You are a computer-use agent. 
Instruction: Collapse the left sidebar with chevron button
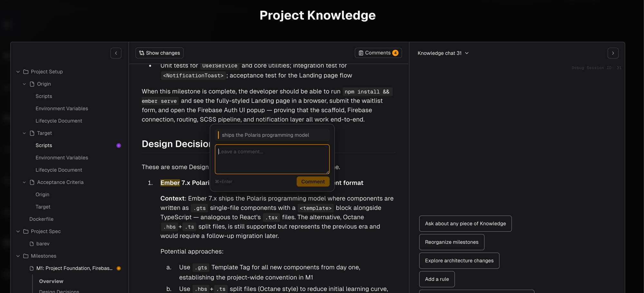(x=116, y=53)
